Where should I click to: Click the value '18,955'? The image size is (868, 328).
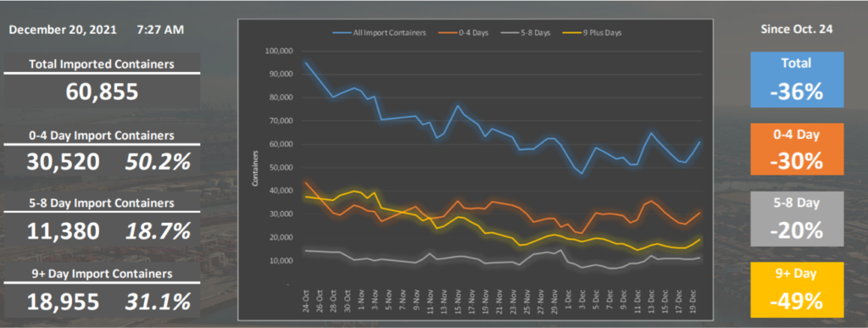[64, 302]
